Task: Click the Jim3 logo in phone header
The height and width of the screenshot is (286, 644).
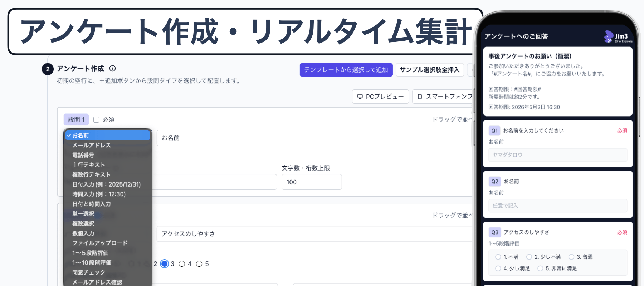Action: (618, 36)
